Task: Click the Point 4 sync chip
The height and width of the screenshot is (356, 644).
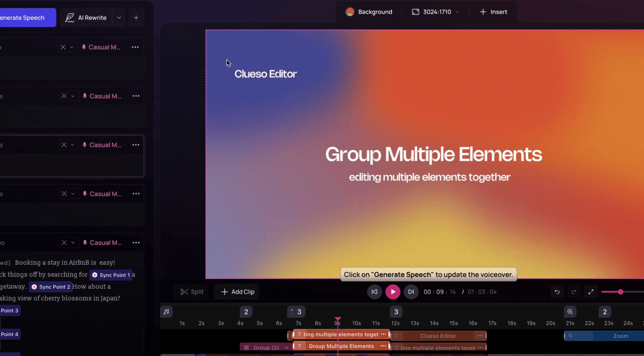Action: (x=10, y=334)
